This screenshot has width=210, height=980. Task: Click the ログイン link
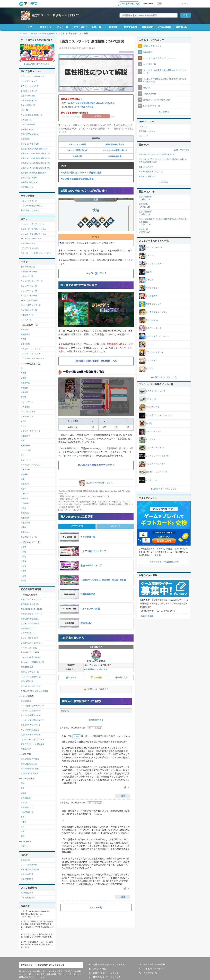(184, 3)
